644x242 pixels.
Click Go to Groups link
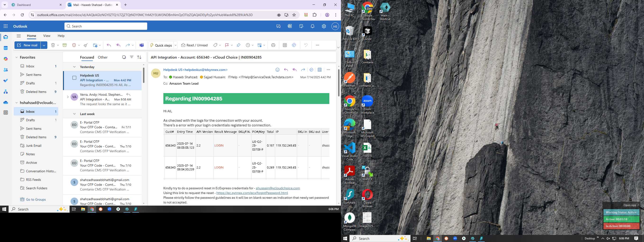(x=36, y=199)
